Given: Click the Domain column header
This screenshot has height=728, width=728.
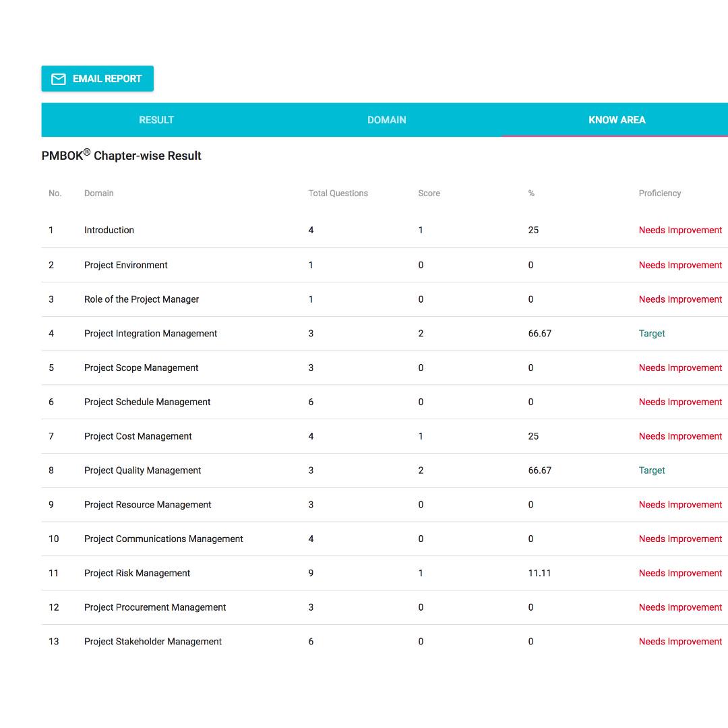Looking at the screenshot, I should pos(98,193).
